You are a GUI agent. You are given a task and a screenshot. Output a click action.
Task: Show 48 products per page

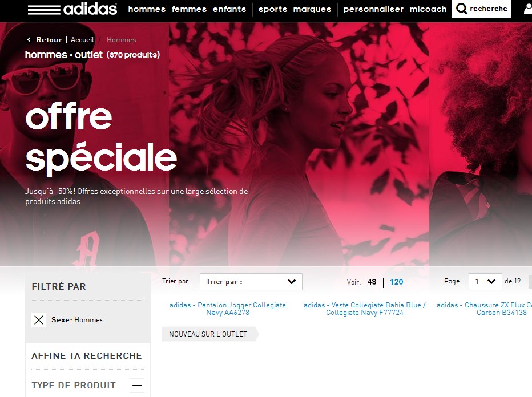click(x=372, y=282)
